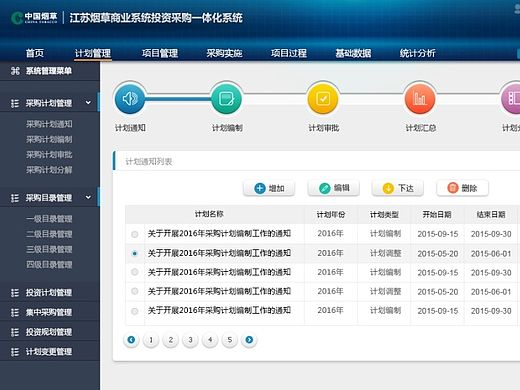
Task: Go to page 4
Action: click(x=210, y=340)
